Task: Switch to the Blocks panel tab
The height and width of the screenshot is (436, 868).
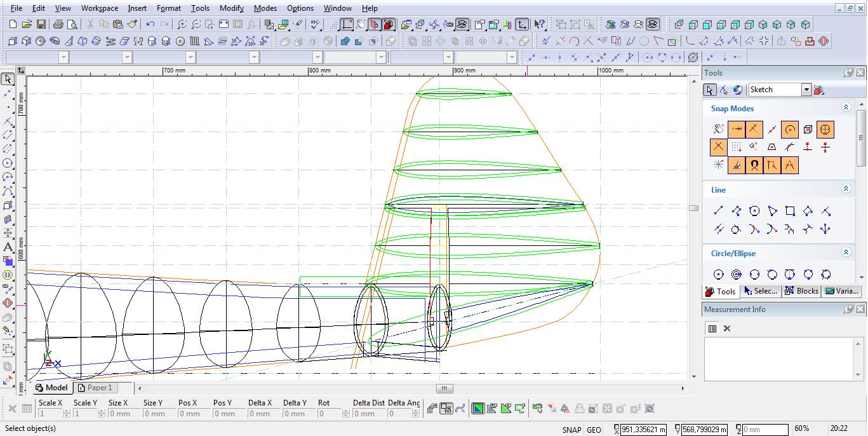Action: click(801, 291)
